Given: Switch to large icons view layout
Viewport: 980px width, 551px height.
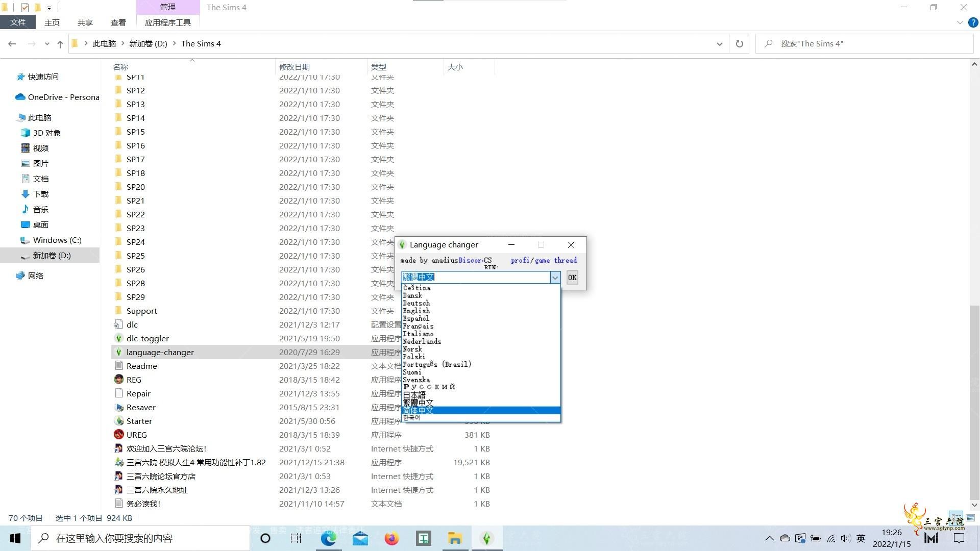Looking at the screenshot, I should [970, 518].
